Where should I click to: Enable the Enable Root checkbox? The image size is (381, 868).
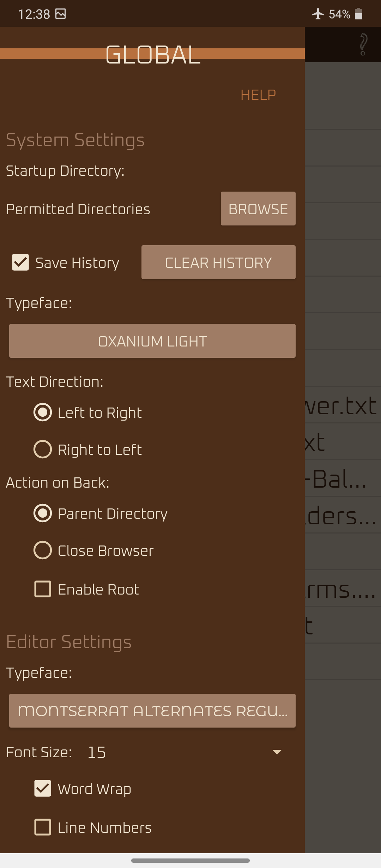[43, 589]
